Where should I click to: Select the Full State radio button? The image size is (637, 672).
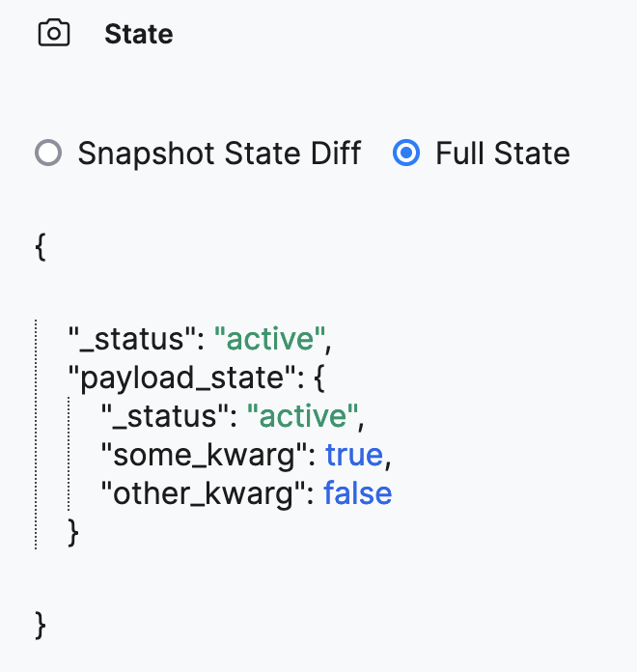(x=406, y=153)
